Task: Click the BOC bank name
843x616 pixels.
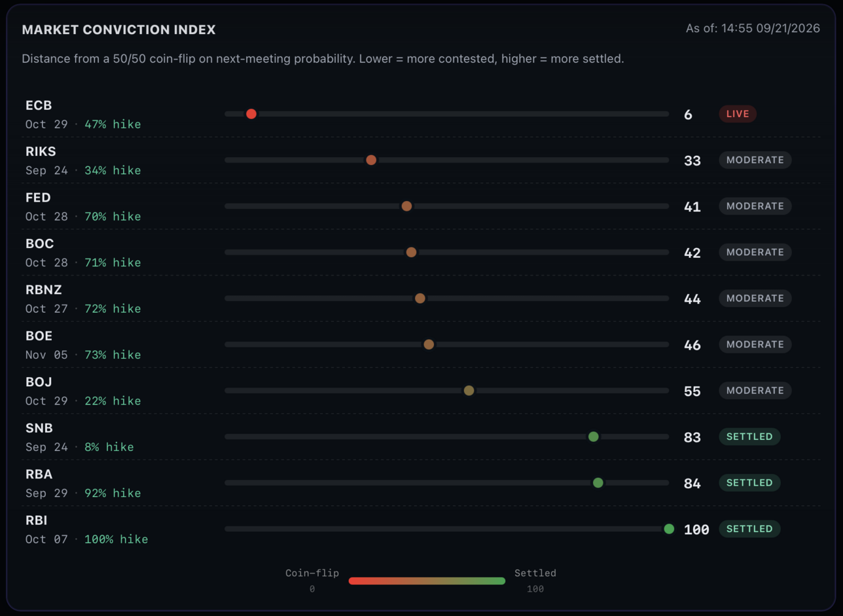Action: 39,244
